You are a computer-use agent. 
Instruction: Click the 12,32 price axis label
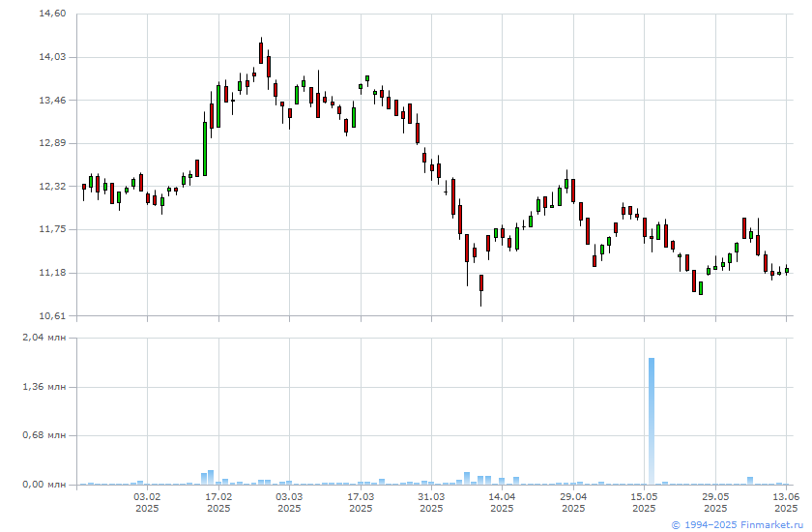click(52, 186)
